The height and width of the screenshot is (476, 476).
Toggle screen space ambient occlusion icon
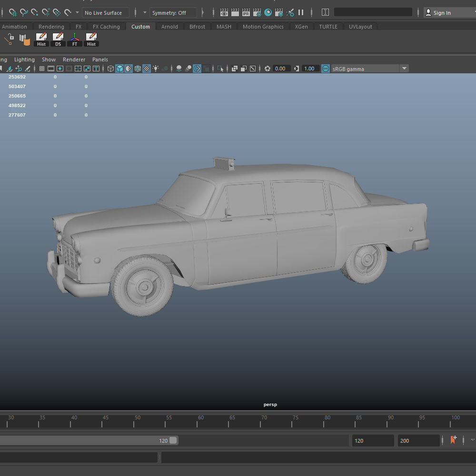pyautogui.click(x=179, y=69)
